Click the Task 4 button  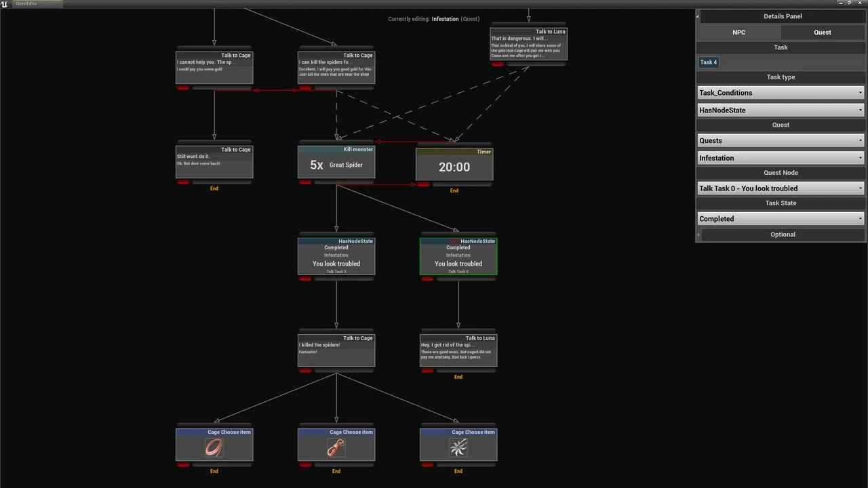[709, 62]
